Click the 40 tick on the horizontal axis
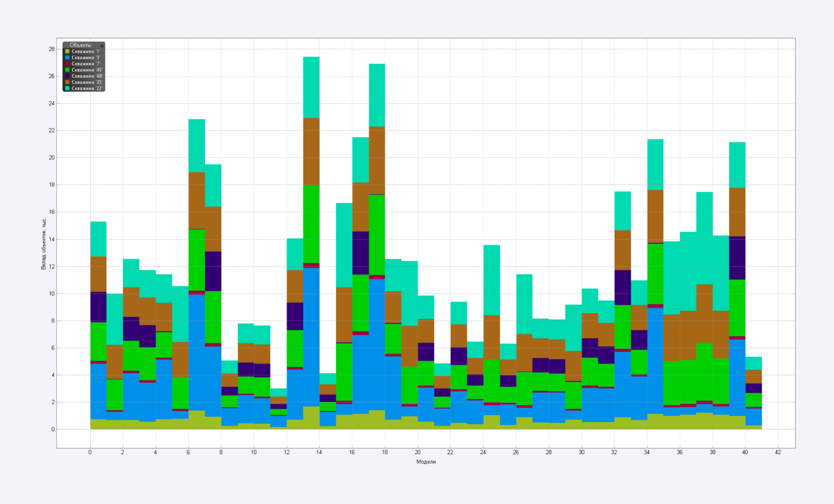This screenshot has height=504, width=834. coord(745,452)
